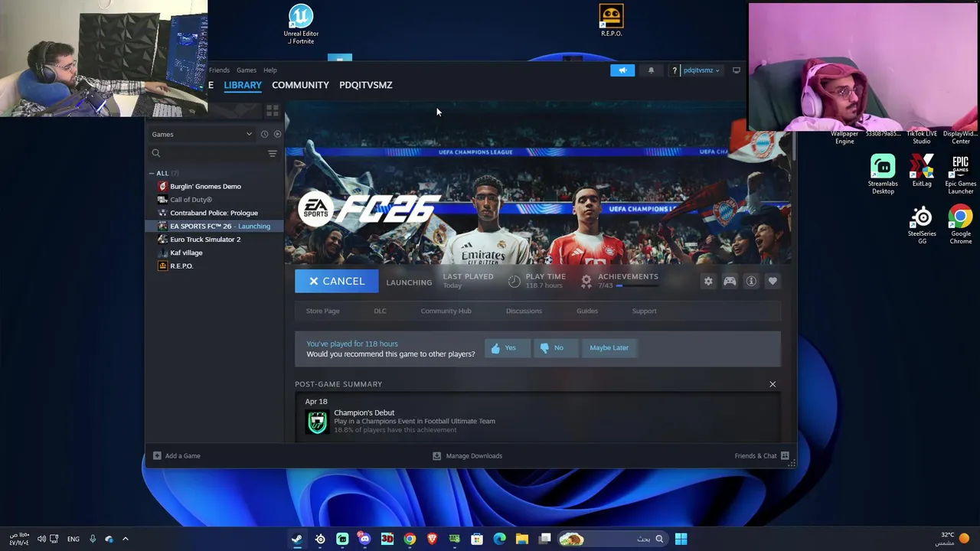Click Steam icon in the taskbar
The width and height of the screenshot is (980, 551).
[297, 539]
